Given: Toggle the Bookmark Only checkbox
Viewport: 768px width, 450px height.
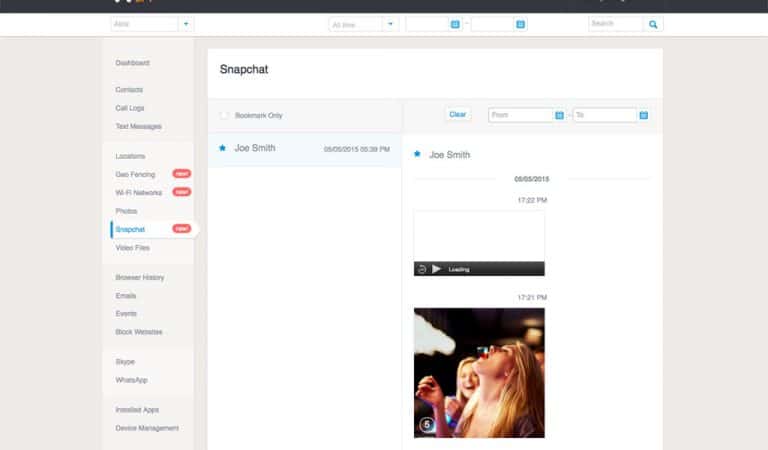Looking at the screenshot, I should point(224,116).
